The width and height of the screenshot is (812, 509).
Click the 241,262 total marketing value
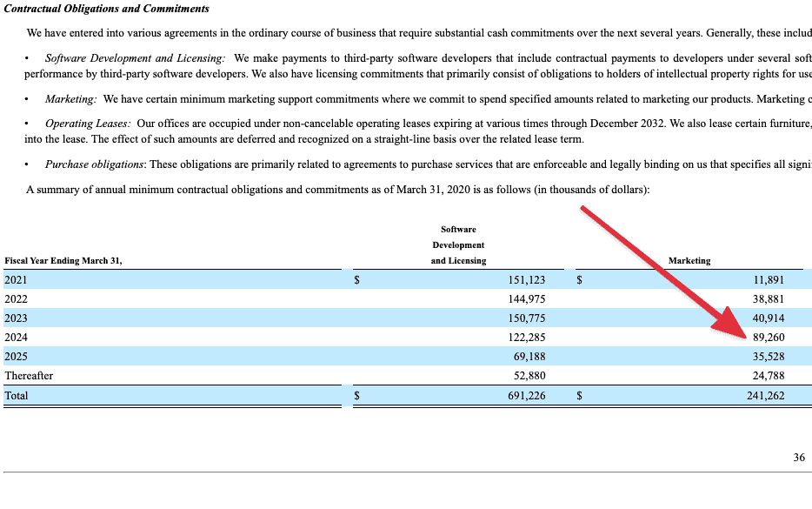[766, 395]
